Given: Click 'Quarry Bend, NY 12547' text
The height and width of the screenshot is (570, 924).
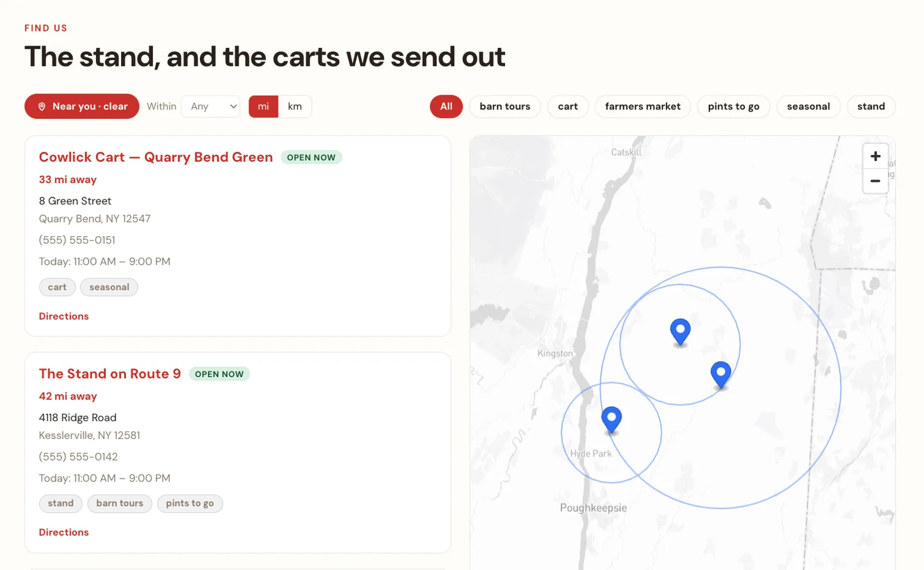Looking at the screenshot, I should click(95, 219).
